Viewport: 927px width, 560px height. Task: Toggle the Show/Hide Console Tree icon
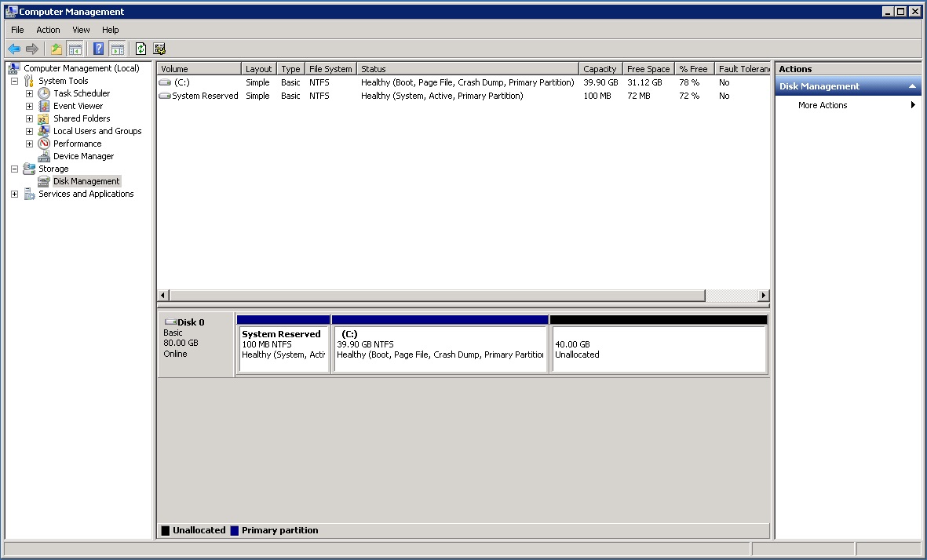point(75,48)
